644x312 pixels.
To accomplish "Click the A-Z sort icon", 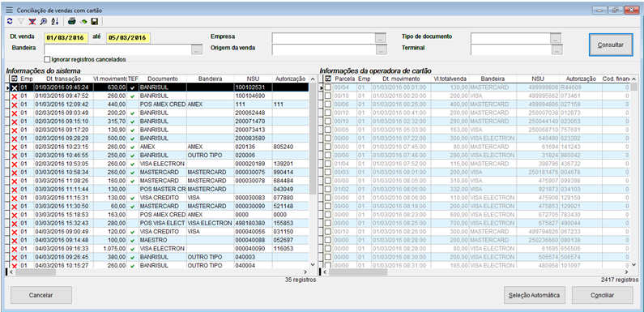I will pos(55,21).
